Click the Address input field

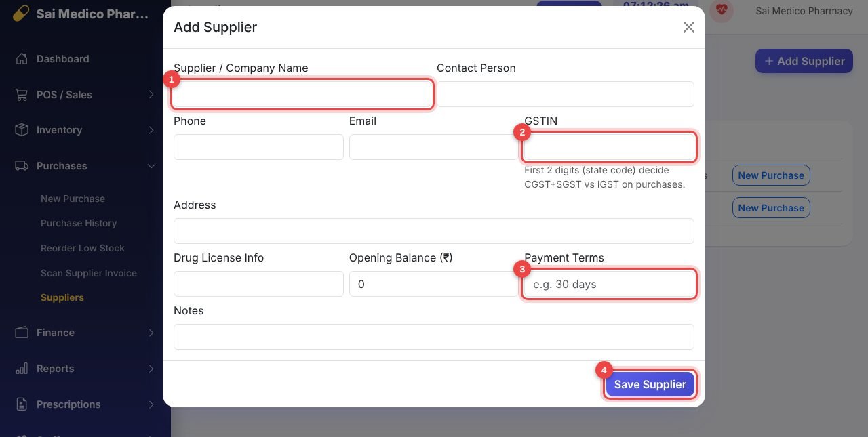click(434, 231)
